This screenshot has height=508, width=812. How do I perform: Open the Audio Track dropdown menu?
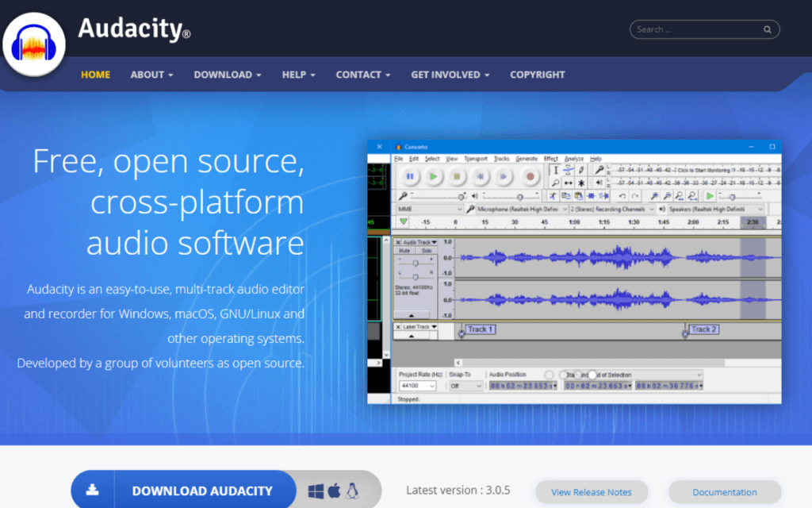pyautogui.click(x=419, y=242)
